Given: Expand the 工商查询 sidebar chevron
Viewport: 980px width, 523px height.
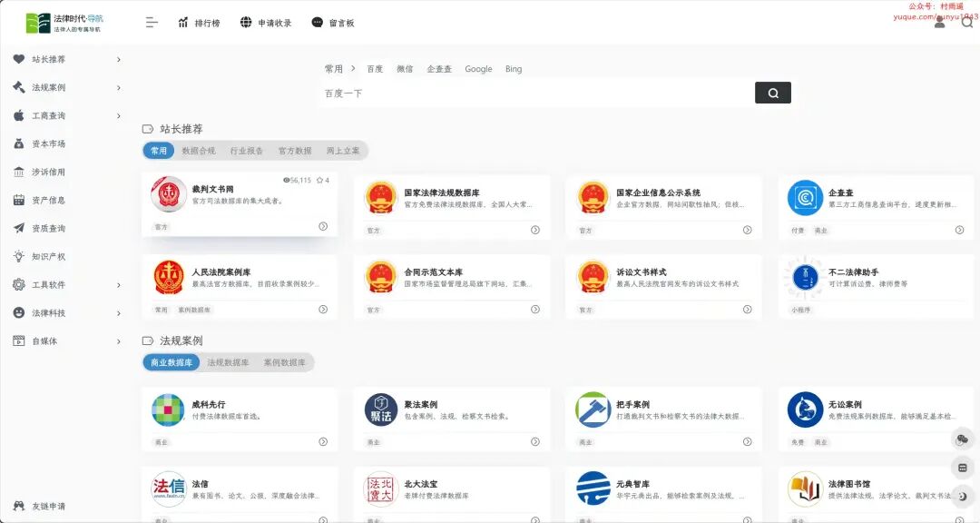Looking at the screenshot, I should coord(119,115).
